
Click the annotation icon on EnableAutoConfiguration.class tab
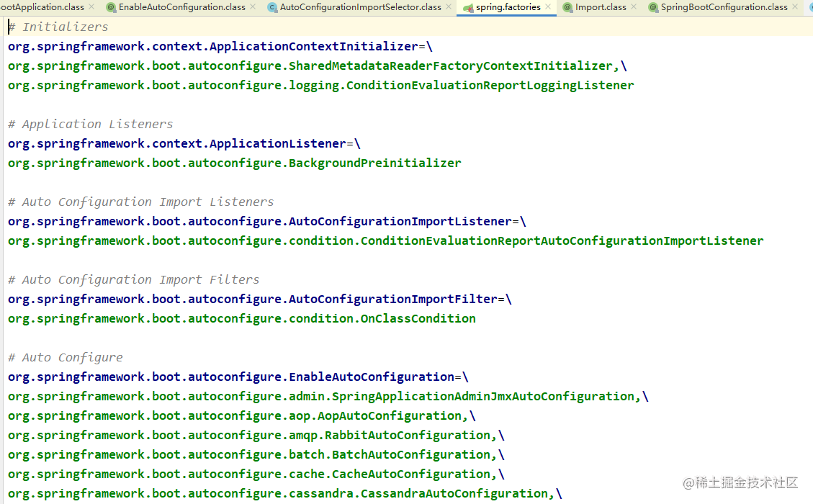110,7
